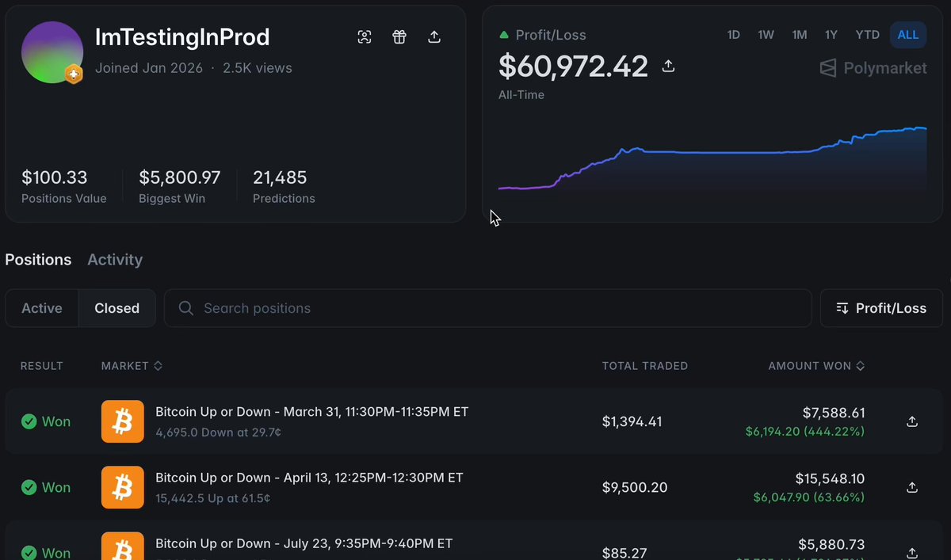951x560 pixels.
Task: Open the scan profile icon beside the username
Action: (x=365, y=37)
